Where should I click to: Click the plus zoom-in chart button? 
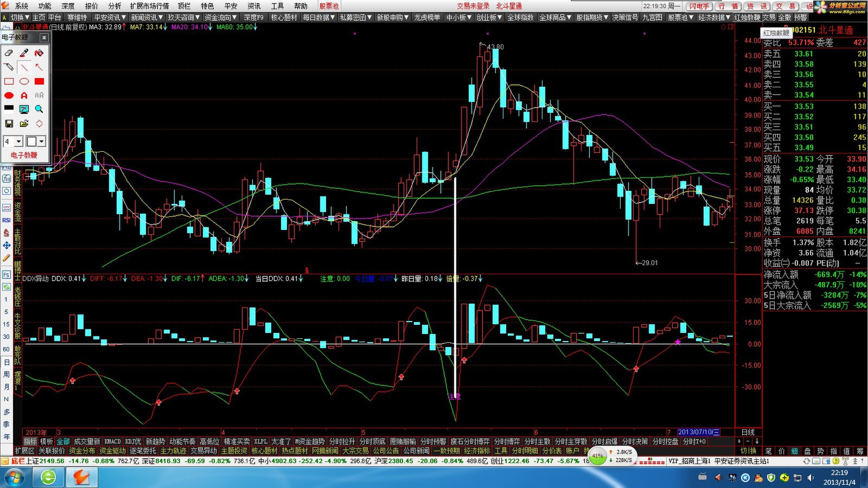click(739, 441)
